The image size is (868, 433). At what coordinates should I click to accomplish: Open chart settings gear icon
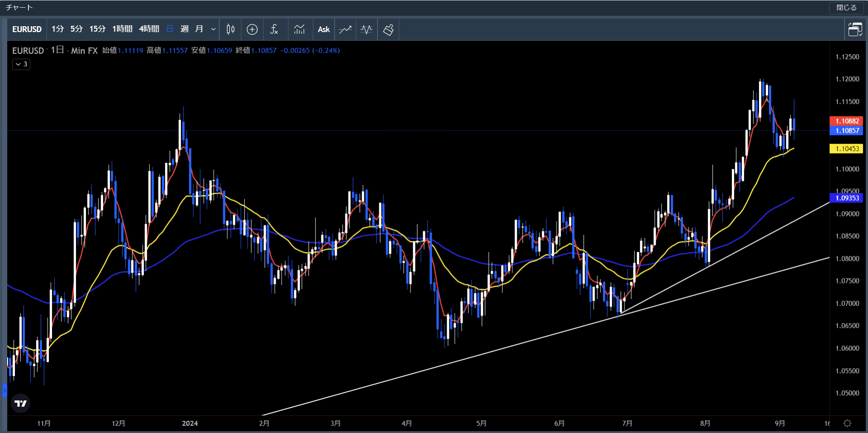848,424
